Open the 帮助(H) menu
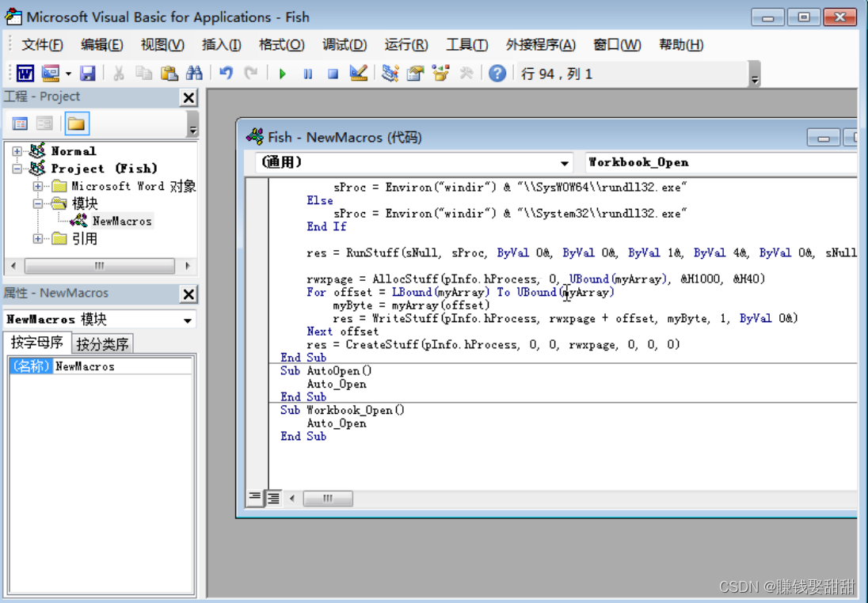 681,45
